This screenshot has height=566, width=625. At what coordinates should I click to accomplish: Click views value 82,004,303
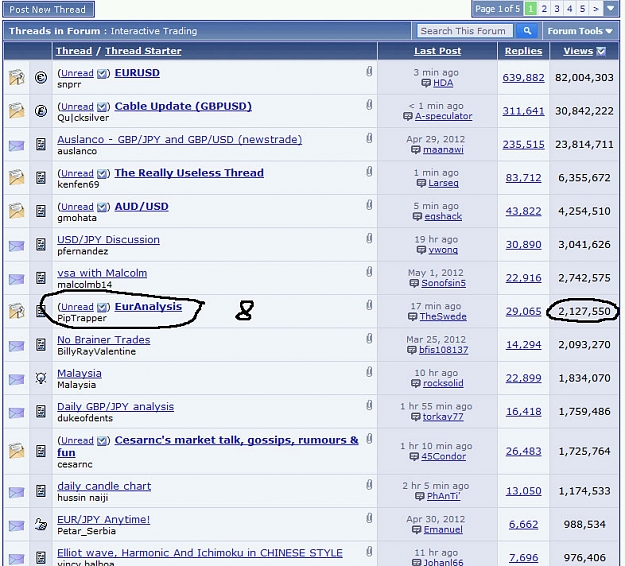[x=584, y=77]
